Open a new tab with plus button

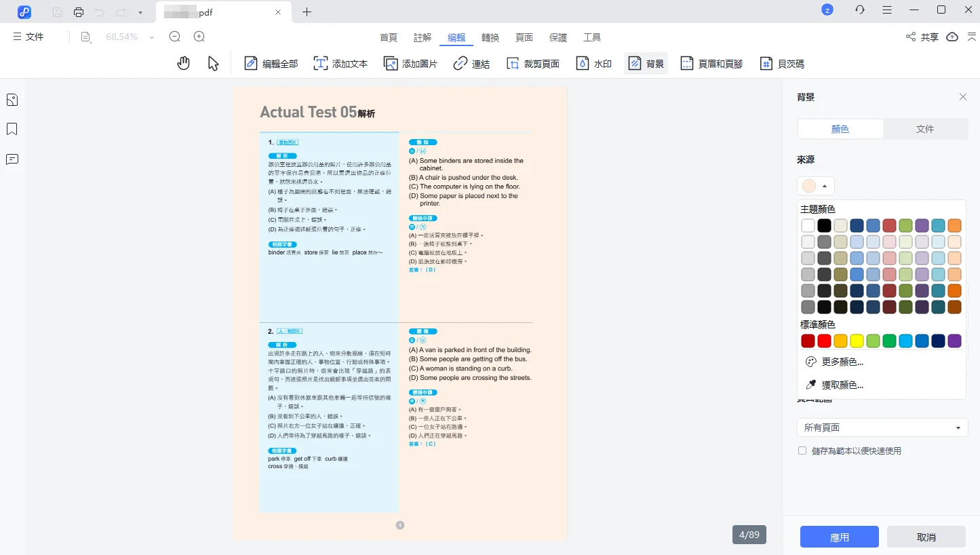307,12
